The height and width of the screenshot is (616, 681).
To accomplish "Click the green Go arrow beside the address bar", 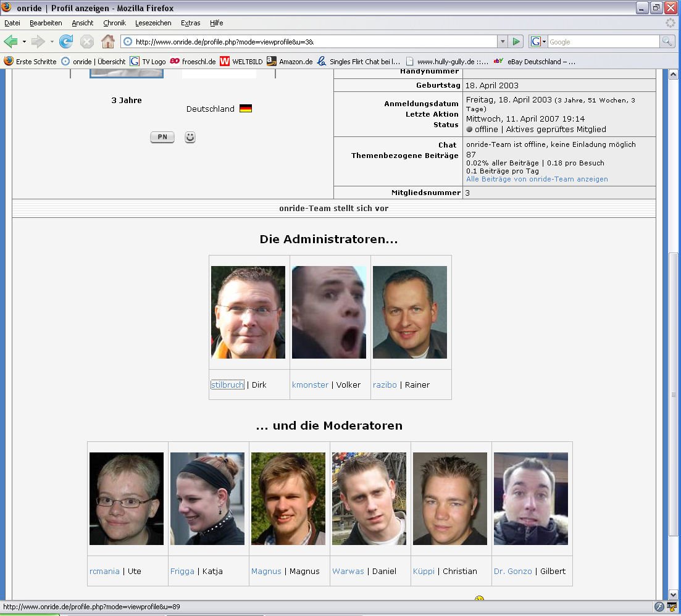I will 517,42.
